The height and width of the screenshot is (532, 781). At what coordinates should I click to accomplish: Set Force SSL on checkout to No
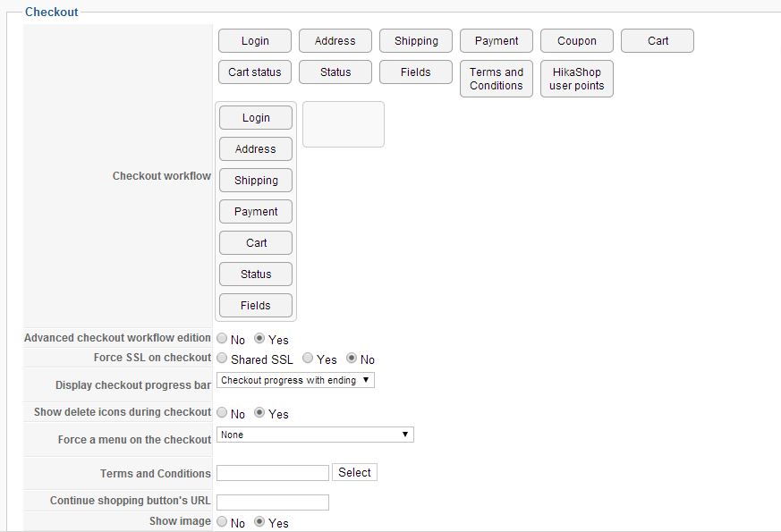pos(352,358)
